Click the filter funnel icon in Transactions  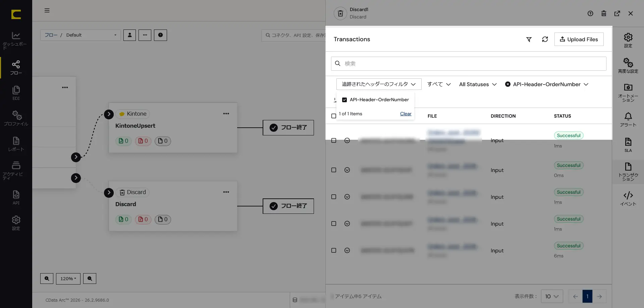tap(529, 40)
